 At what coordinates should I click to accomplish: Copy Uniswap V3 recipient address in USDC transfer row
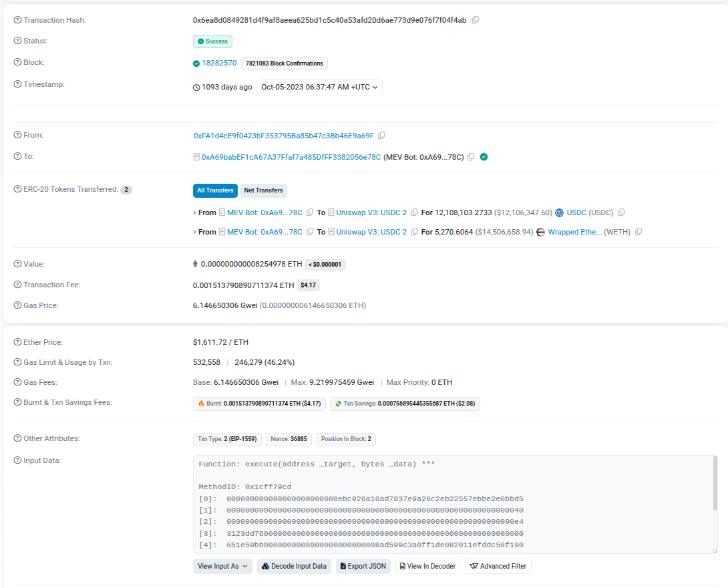(x=414, y=212)
